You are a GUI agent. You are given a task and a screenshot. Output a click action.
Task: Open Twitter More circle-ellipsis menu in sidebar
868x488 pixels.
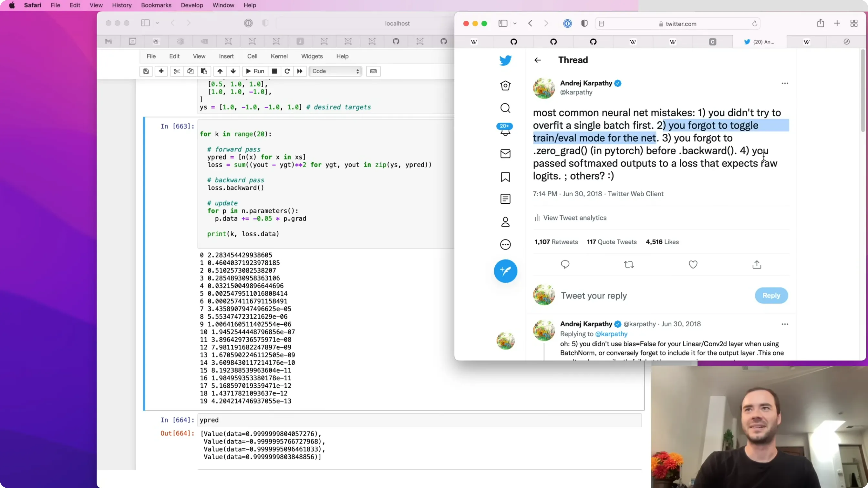coord(505,245)
